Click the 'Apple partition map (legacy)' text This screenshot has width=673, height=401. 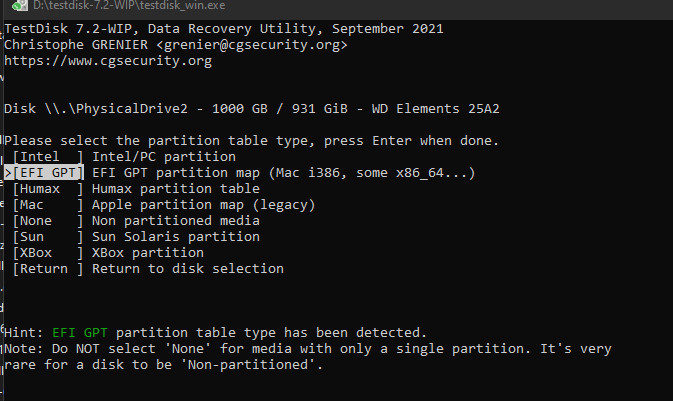point(200,205)
